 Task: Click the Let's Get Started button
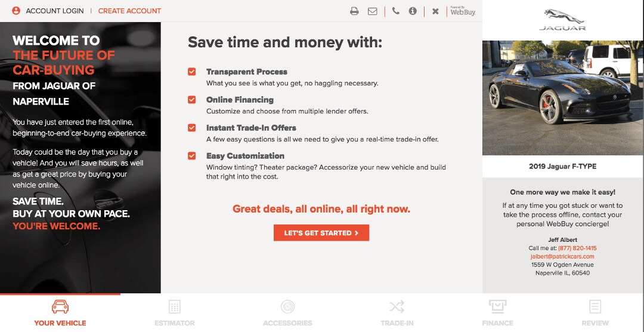point(321,233)
